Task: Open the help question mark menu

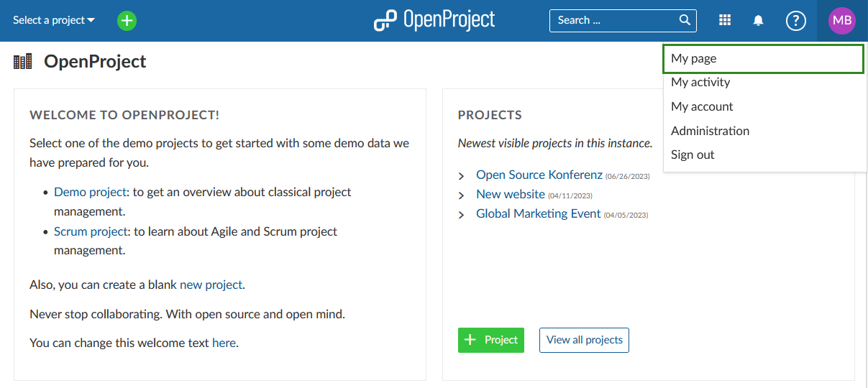Action: click(x=795, y=21)
